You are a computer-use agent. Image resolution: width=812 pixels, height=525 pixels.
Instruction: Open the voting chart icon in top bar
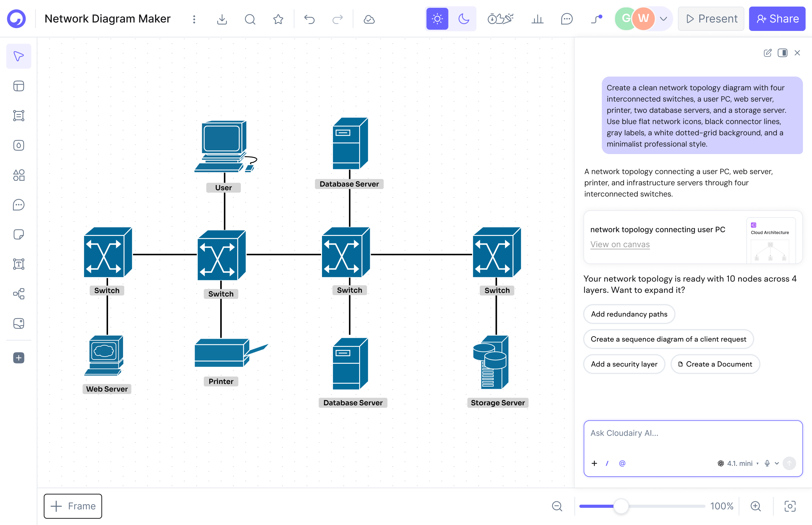click(537, 19)
